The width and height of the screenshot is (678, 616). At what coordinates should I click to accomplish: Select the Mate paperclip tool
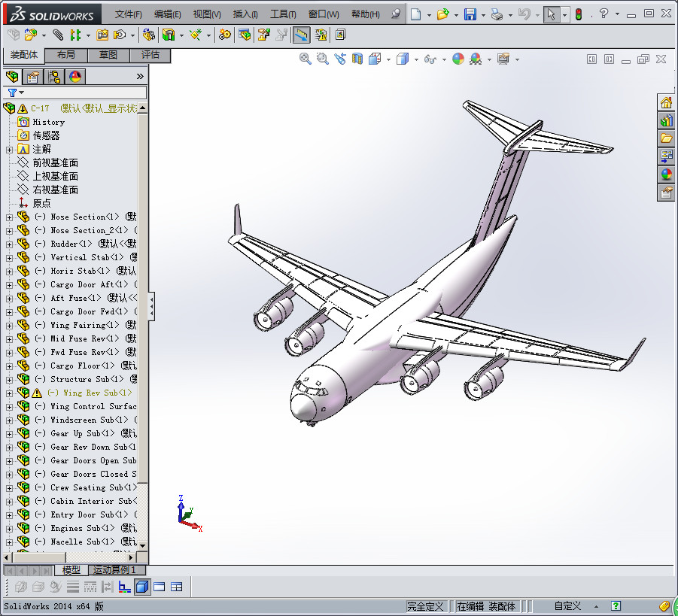[x=59, y=34]
